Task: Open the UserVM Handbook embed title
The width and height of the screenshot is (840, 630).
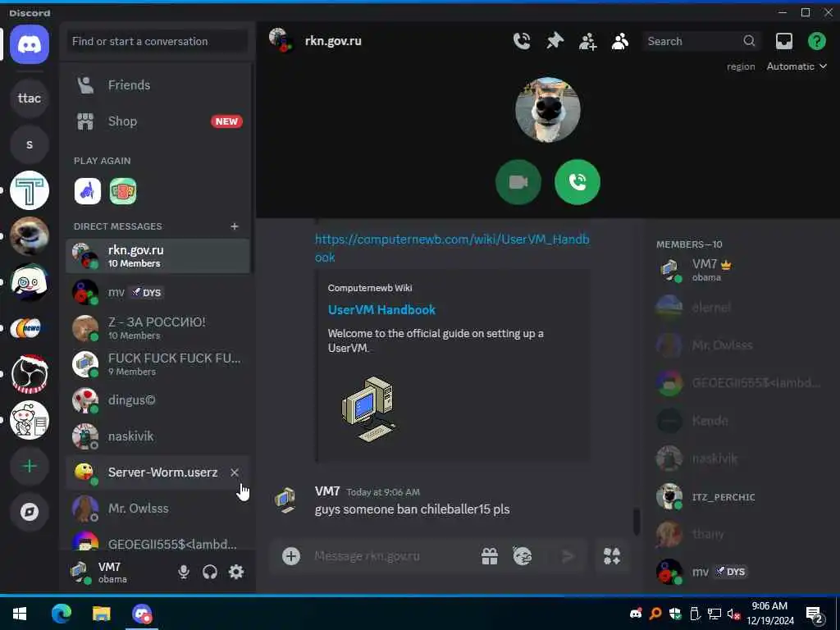Action: pos(381,309)
